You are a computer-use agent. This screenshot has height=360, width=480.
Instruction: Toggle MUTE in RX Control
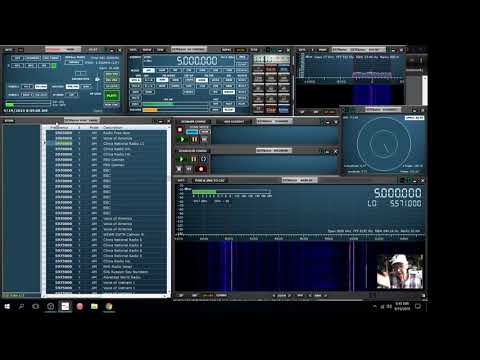point(135,98)
